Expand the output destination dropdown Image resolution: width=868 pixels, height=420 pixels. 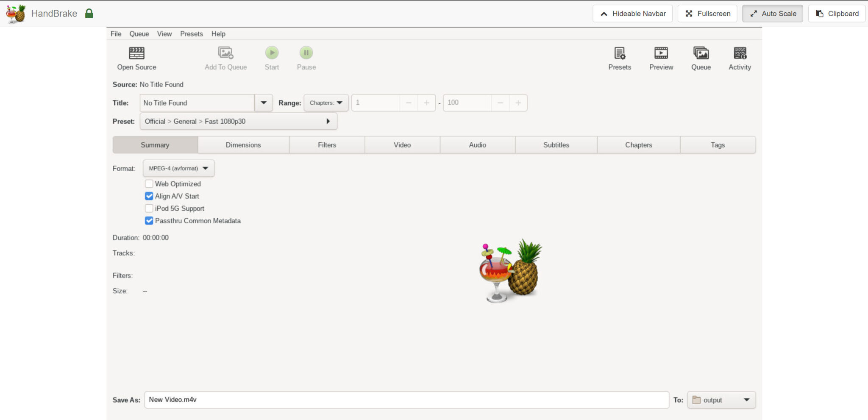[747, 400]
